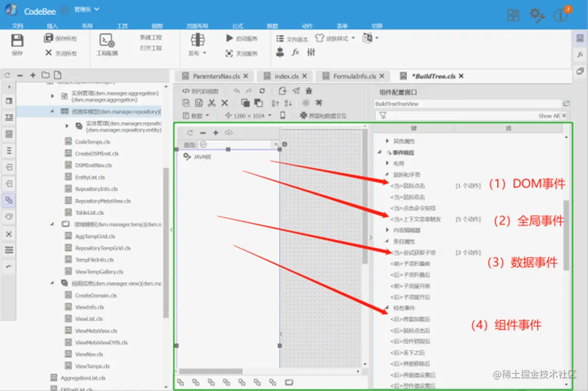
Task: Switch to the index.cls tab
Action: [x=286, y=76]
